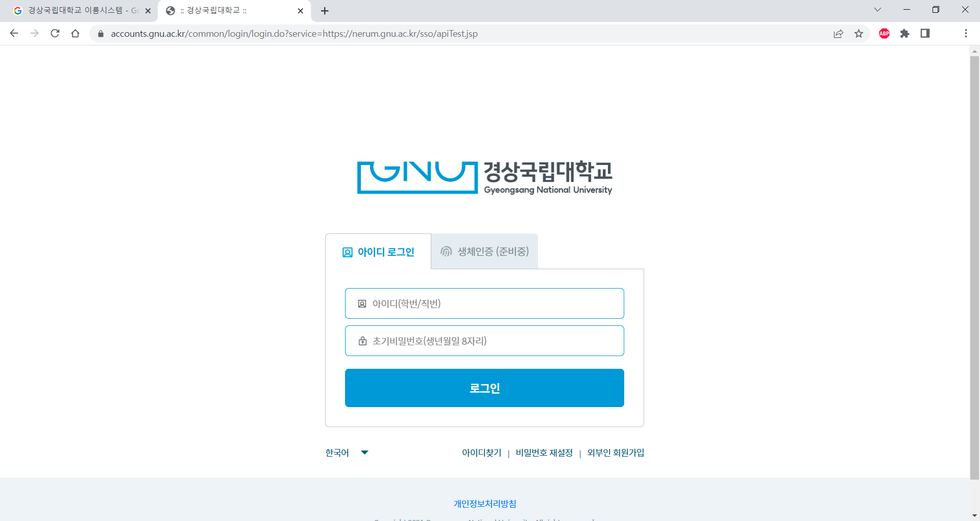Minimize the browser window

pyautogui.click(x=906, y=10)
